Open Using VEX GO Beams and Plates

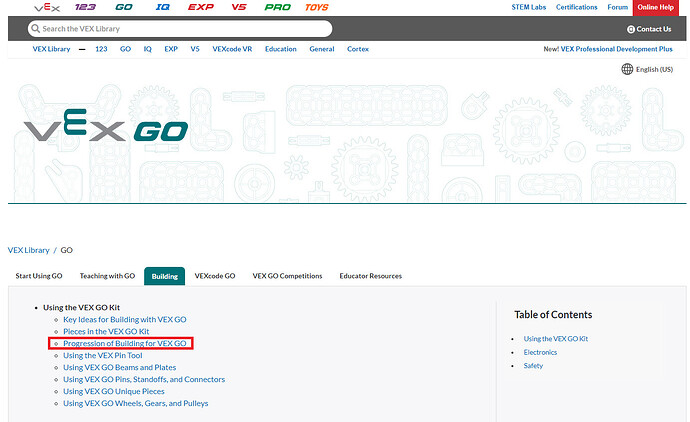119,367
